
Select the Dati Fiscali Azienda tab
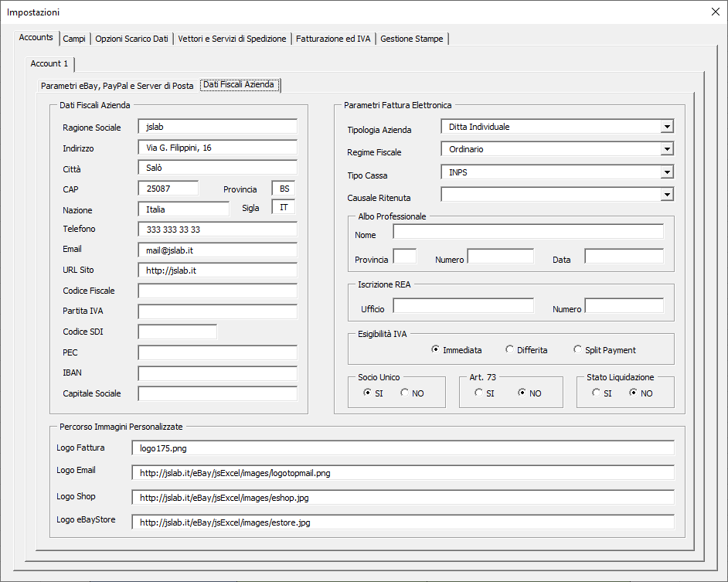[x=239, y=84]
